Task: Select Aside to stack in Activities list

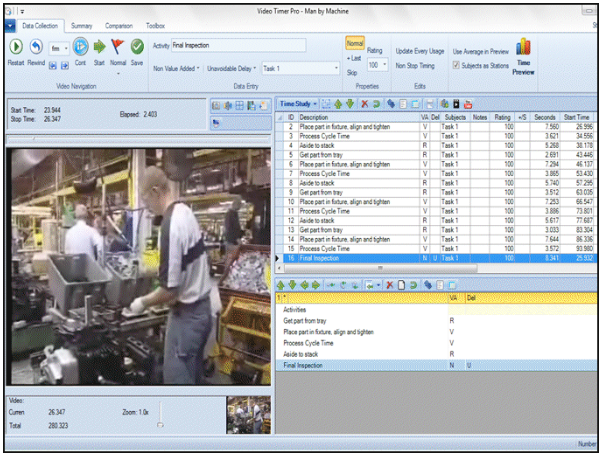Action: [x=436, y=354]
